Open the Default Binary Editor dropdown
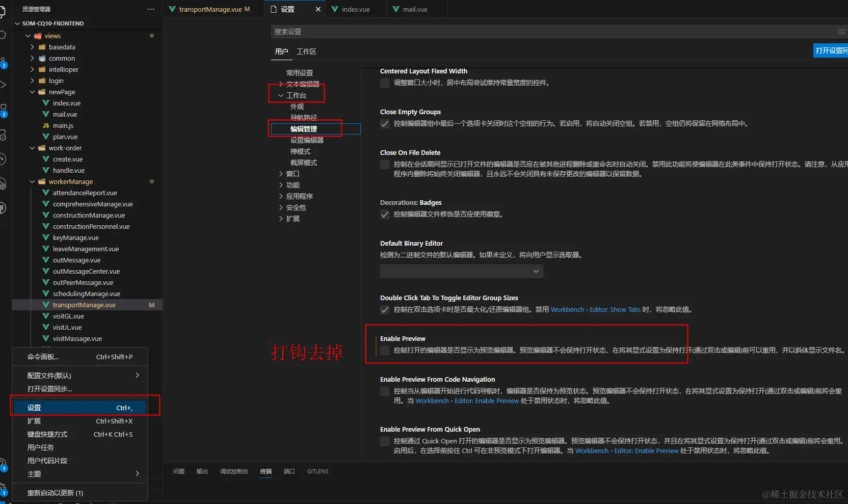This screenshot has width=848, height=504. [462, 271]
